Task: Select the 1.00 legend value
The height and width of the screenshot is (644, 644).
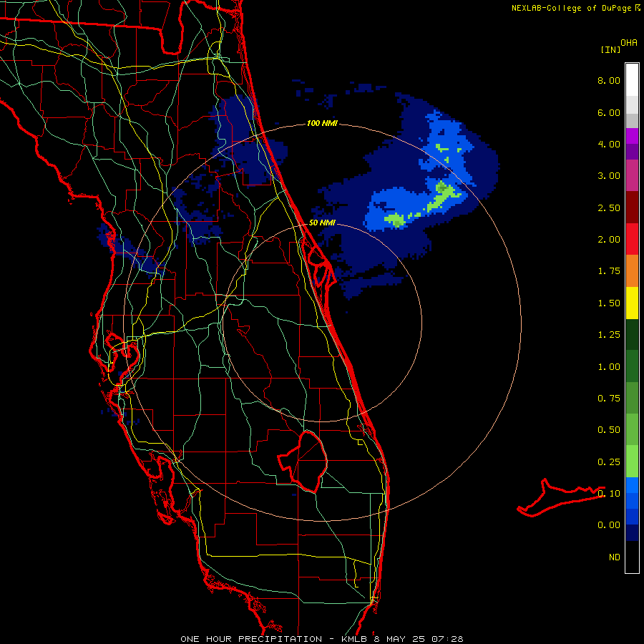Action: coord(609,367)
